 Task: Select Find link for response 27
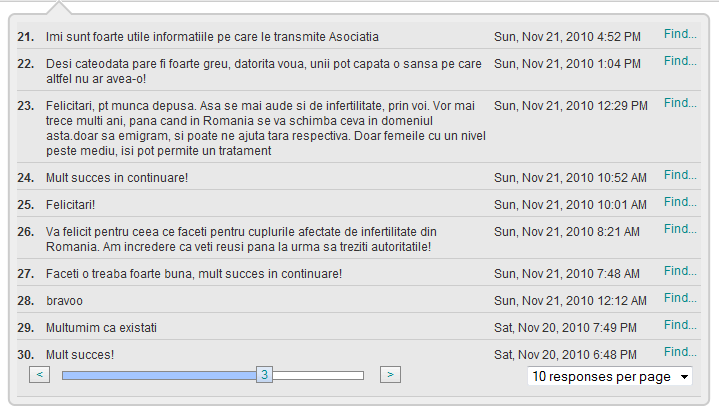pos(680,271)
